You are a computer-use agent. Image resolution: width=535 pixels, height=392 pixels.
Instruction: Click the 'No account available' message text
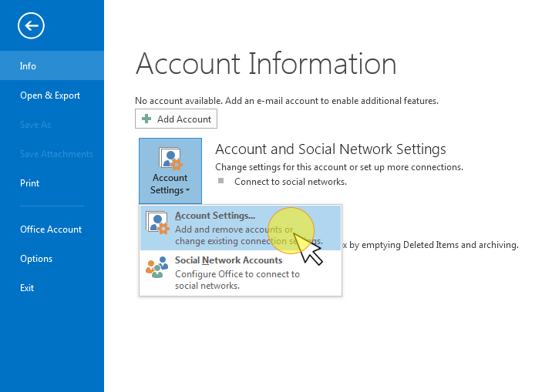pos(287,101)
